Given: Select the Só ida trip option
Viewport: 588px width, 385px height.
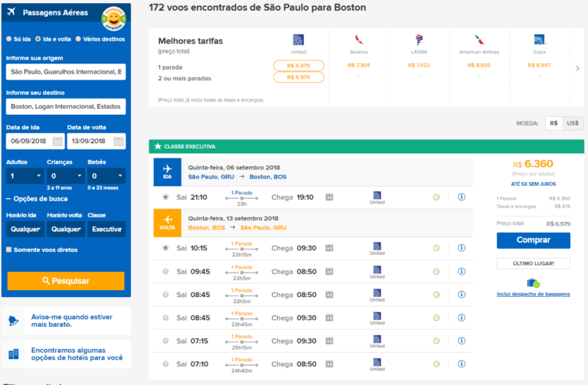Looking at the screenshot, I should 8,38.
